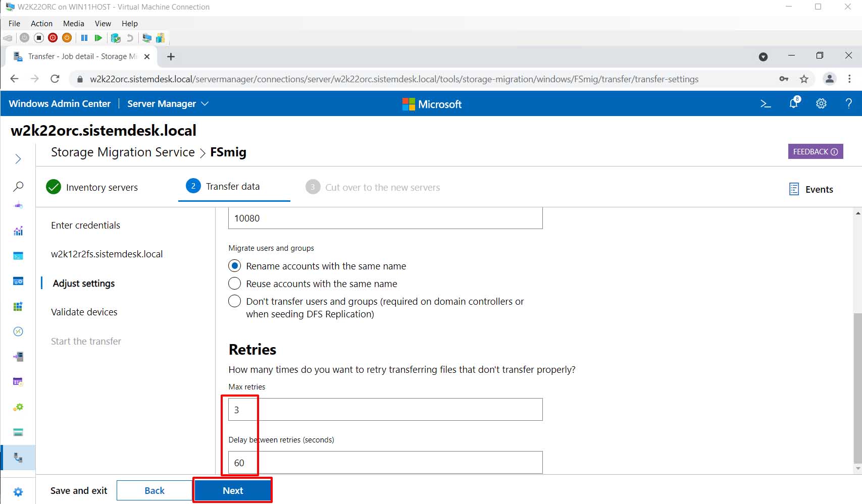
Task: Go back with the browser back arrow
Action: 14,79
